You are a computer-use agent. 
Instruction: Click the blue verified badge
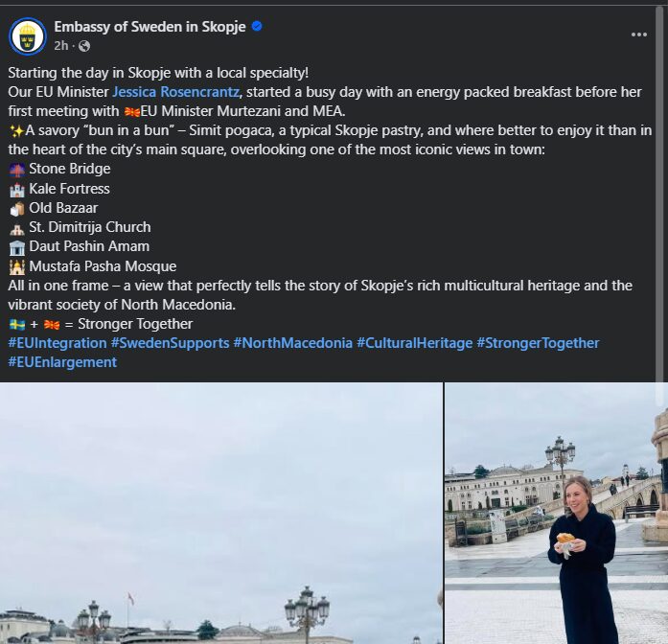(x=257, y=27)
